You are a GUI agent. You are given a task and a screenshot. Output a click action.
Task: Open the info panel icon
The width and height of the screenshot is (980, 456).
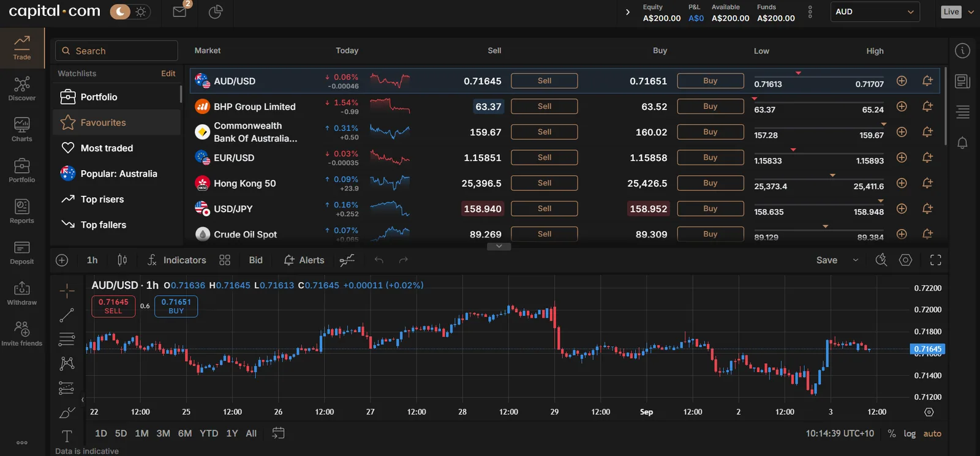pos(963,51)
